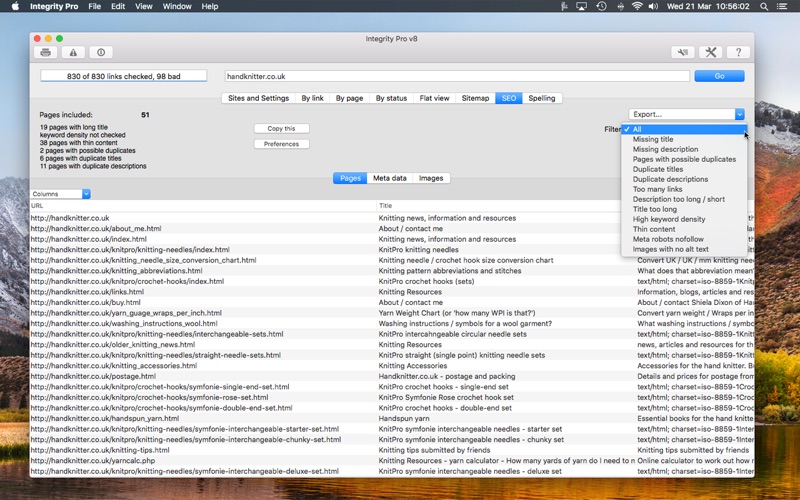800x500 pixels.
Task: Open the Help menu
Action: (x=210, y=6)
